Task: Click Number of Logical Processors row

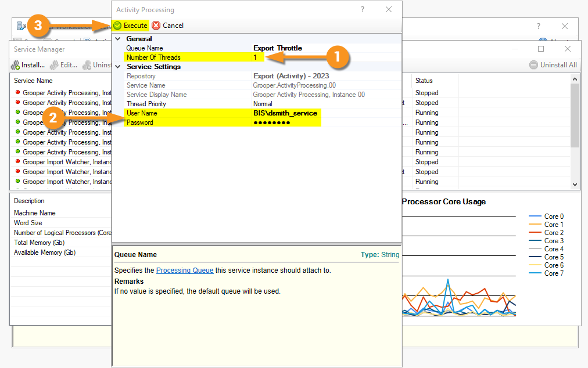Action: point(62,233)
